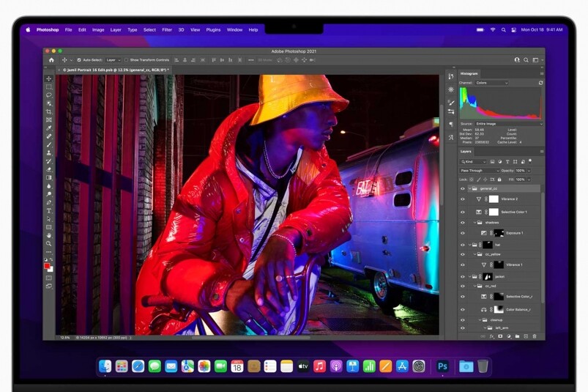Select the Crop tool

pos(49,112)
